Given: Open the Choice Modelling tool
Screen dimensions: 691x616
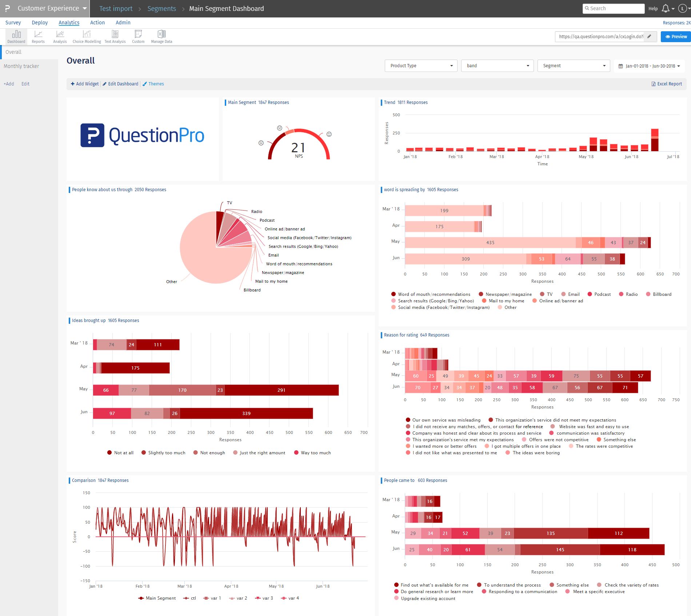Looking at the screenshot, I should coord(87,37).
